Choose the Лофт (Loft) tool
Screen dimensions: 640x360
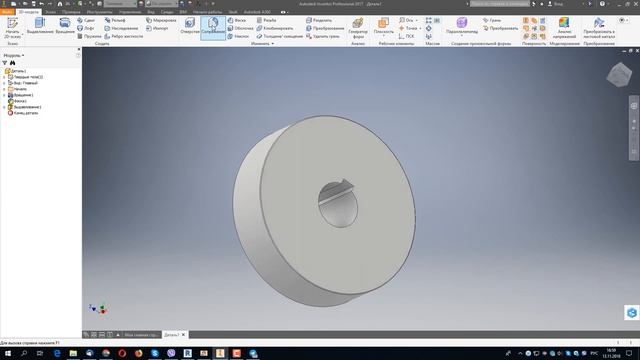click(x=86, y=28)
